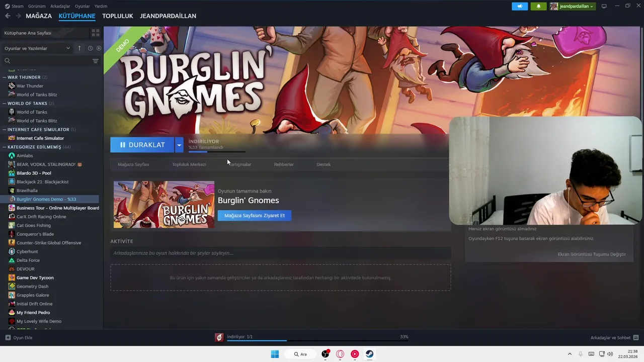Go back with the left arrow
This screenshot has width=644, height=362.
pos(8,16)
